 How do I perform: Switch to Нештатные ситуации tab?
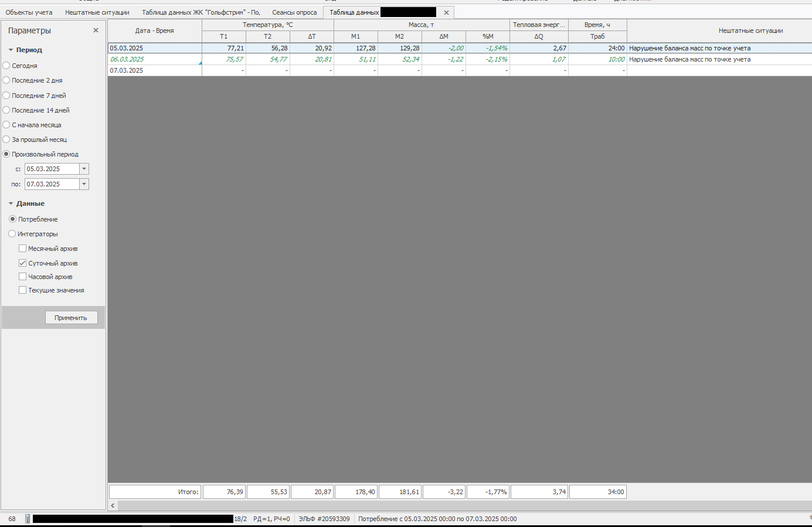[97, 12]
